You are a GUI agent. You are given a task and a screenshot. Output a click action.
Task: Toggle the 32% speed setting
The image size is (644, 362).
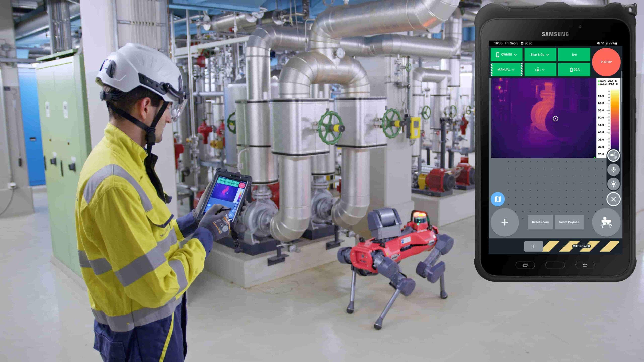point(573,69)
